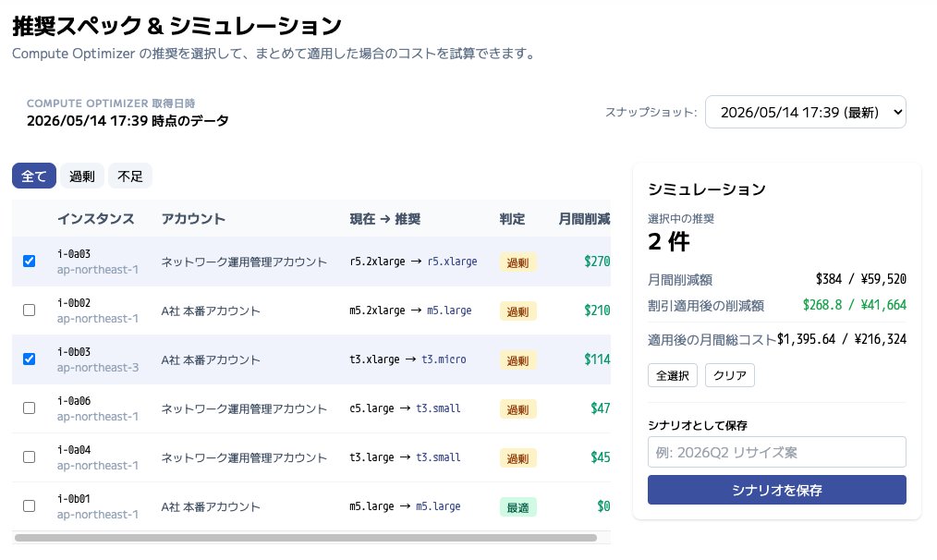Click the クリア button
Screen dimensions: 937x560
pyautogui.click(x=730, y=375)
